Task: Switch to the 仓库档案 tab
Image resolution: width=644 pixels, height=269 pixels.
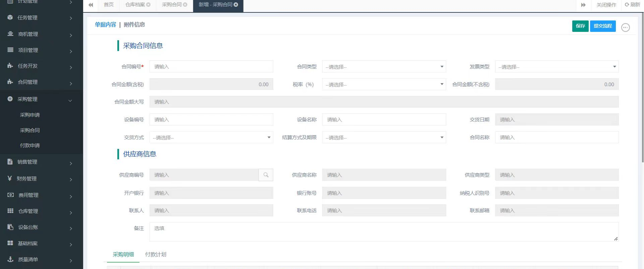Action: [x=135, y=5]
